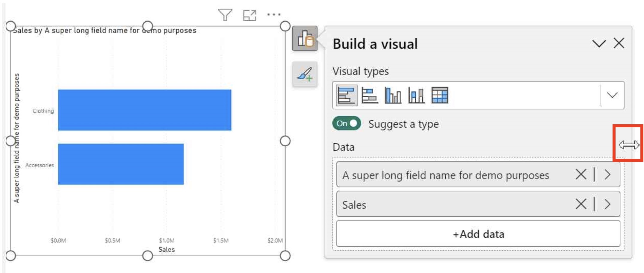Click the super long field name pill
Screen dimensions: 644x273
pyautogui.click(x=478, y=174)
